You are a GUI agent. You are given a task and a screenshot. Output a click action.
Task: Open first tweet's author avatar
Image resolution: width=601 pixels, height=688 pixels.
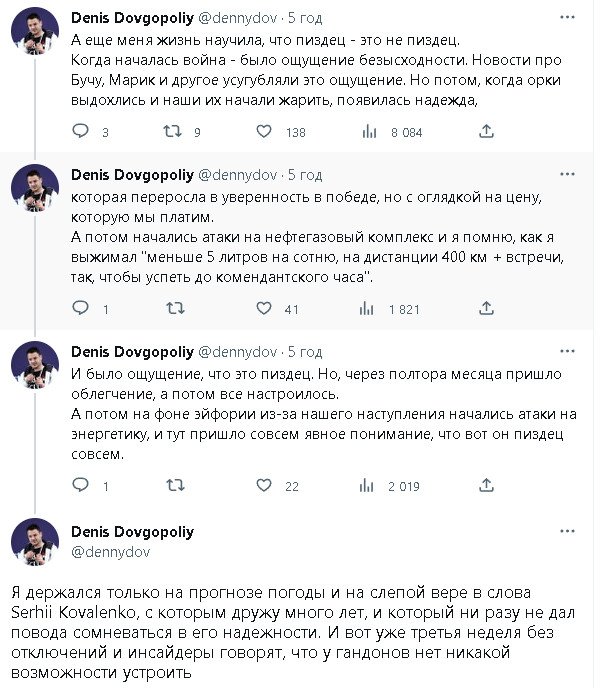(35, 42)
